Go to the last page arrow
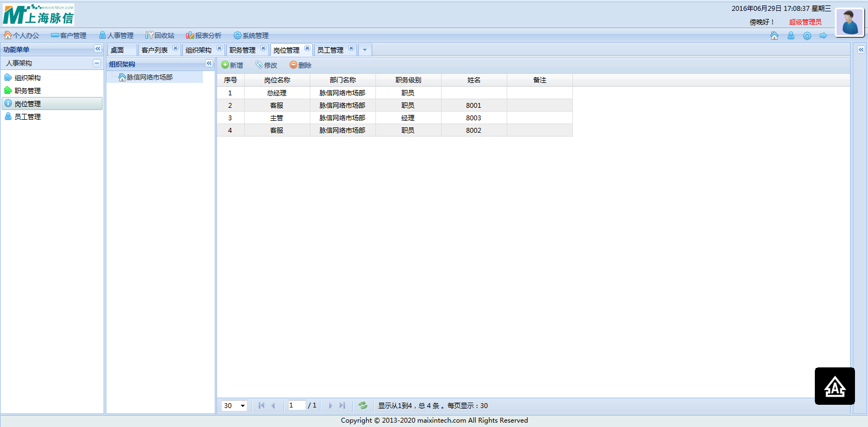This screenshot has width=868, height=427. (x=342, y=405)
